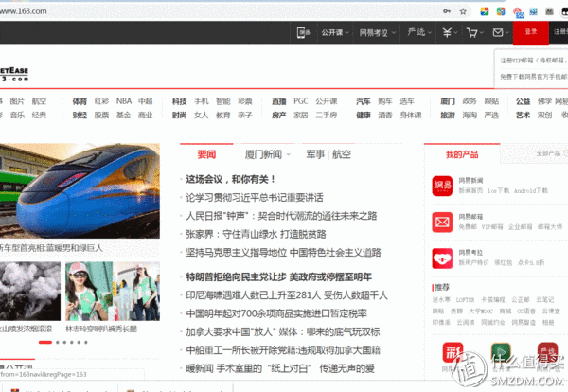Select the 我的产品 tab

pos(462,154)
